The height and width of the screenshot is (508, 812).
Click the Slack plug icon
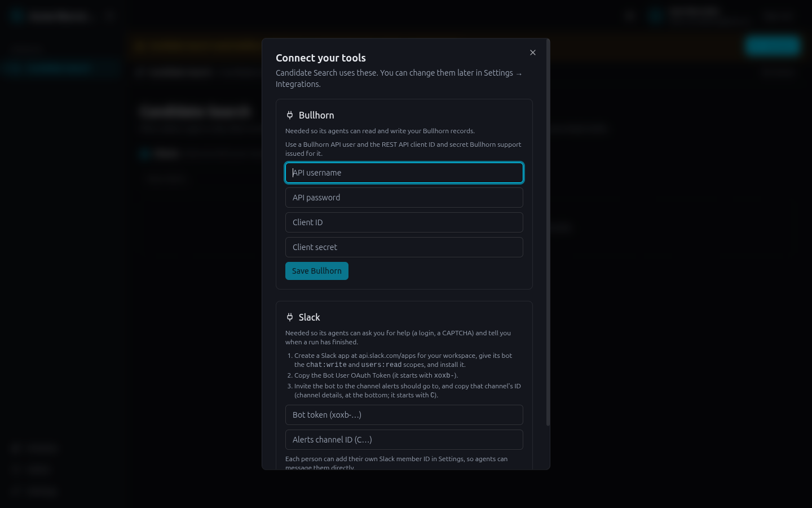tap(290, 317)
